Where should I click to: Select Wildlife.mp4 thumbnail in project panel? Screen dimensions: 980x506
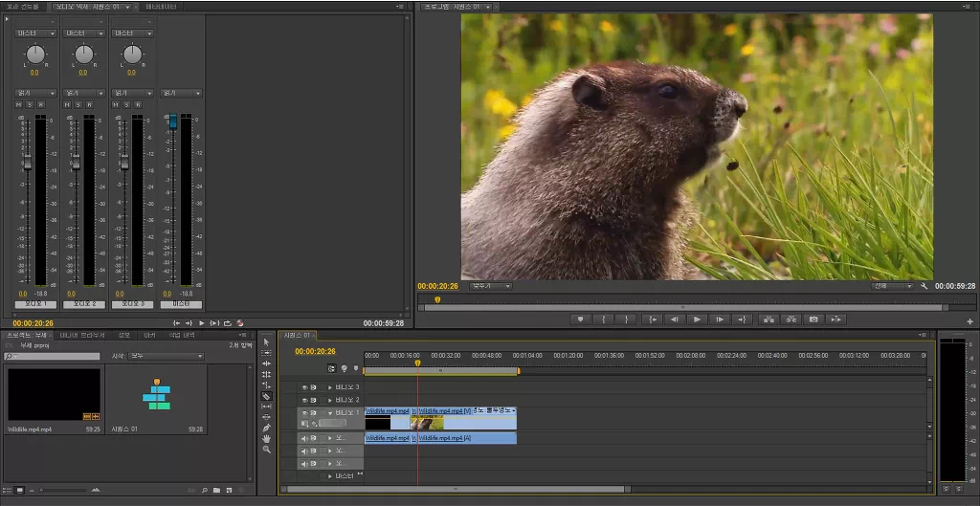[54, 394]
